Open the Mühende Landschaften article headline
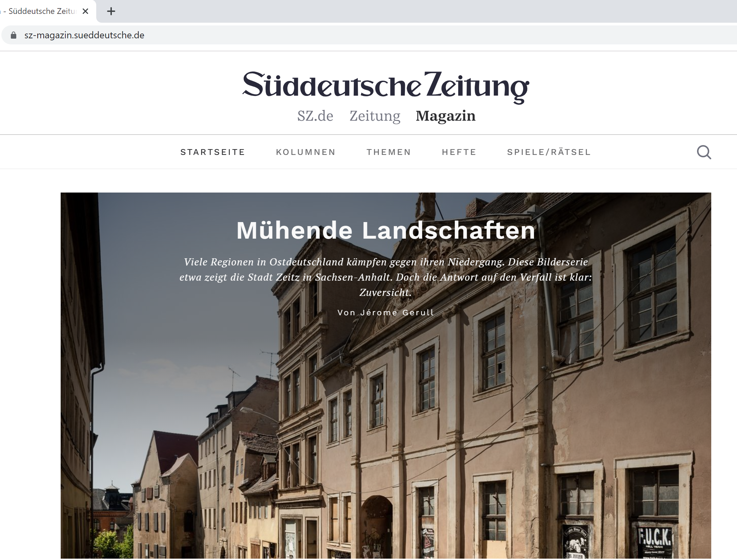737x560 pixels. pyautogui.click(x=386, y=231)
